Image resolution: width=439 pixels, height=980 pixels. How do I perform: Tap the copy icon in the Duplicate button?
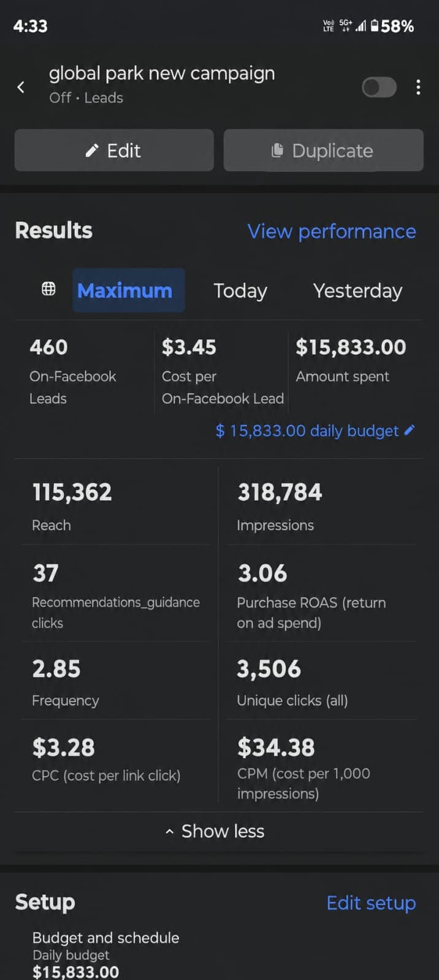[277, 150]
